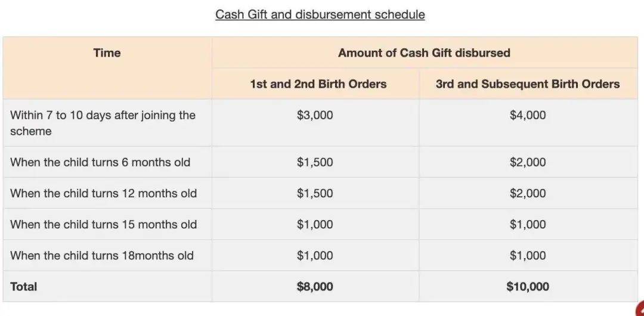
Task: Click the red circular icon in the corner
Action: coord(639,311)
